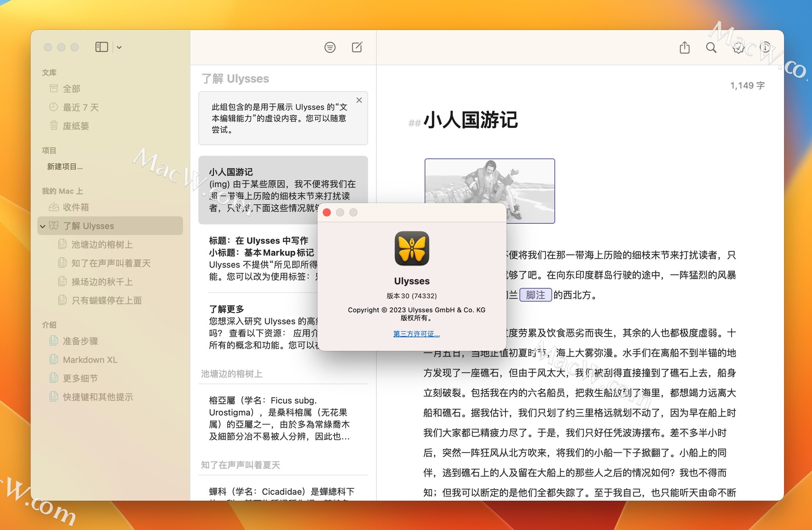Image resolution: width=812 pixels, height=530 pixels.
Task: Close the About Ulysses dialog
Action: 327,212
